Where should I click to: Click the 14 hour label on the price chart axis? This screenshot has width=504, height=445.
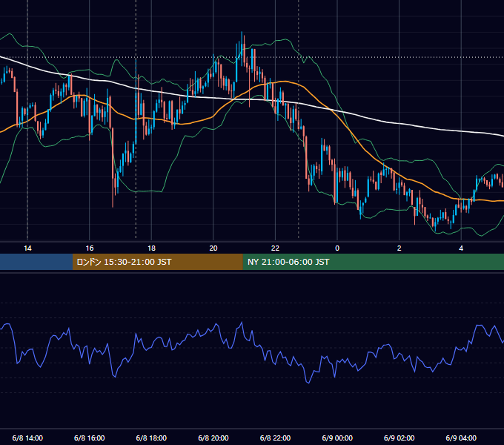[x=27, y=248]
